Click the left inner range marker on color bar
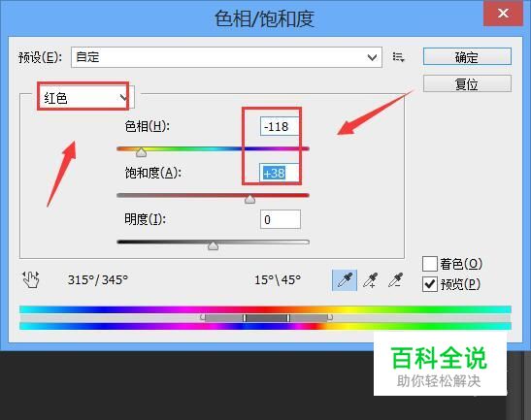Image resolution: width=531 pixels, height=420 pixels. tap(245, 318)
